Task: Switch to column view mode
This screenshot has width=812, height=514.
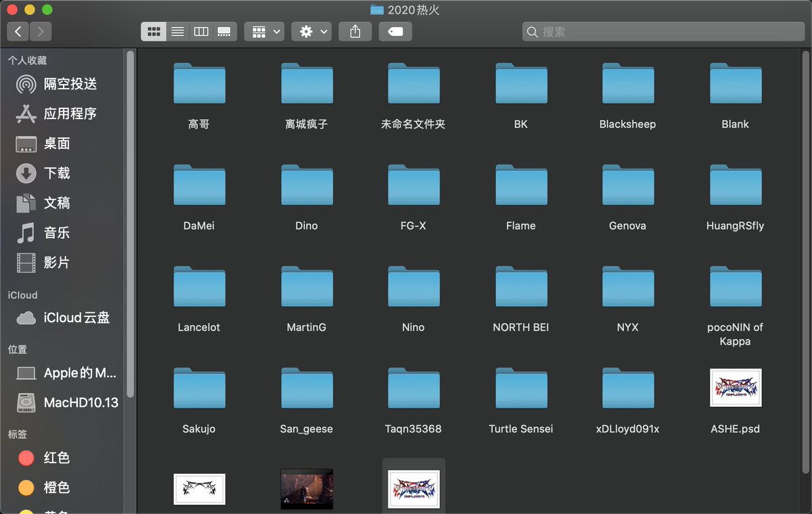Action: point(200,31)
